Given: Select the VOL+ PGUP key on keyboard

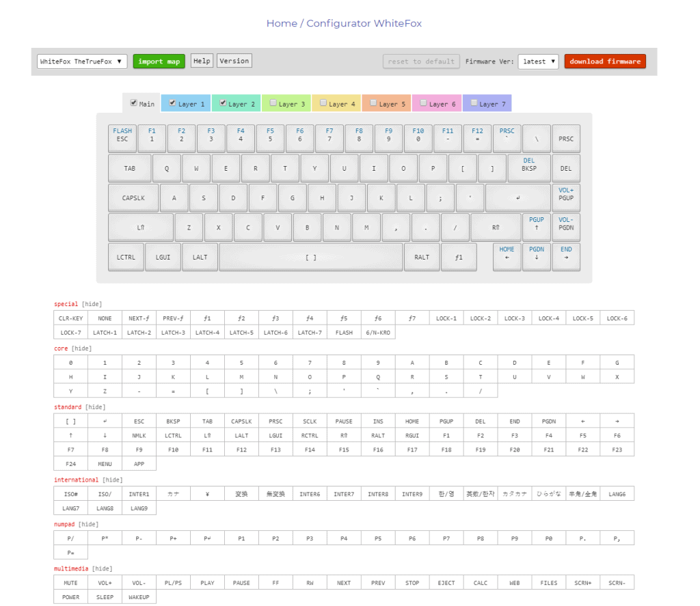Looking at the screenshot, I should click(566, 197).
